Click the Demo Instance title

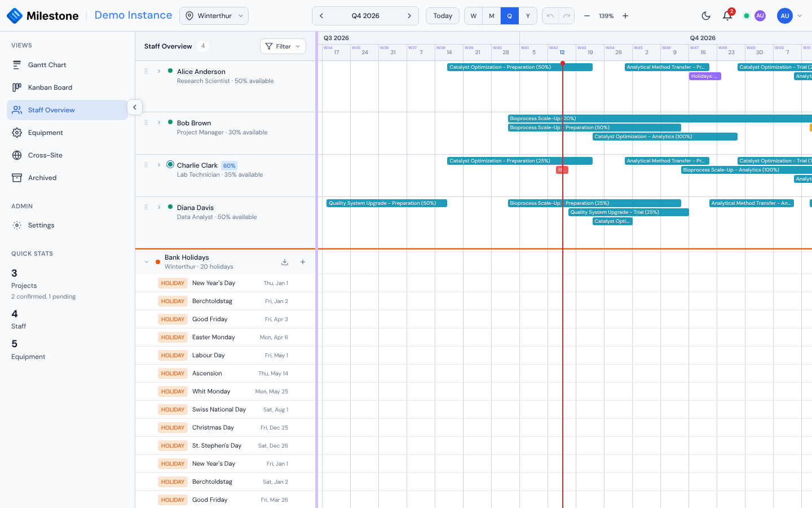[x=133, y=15]
